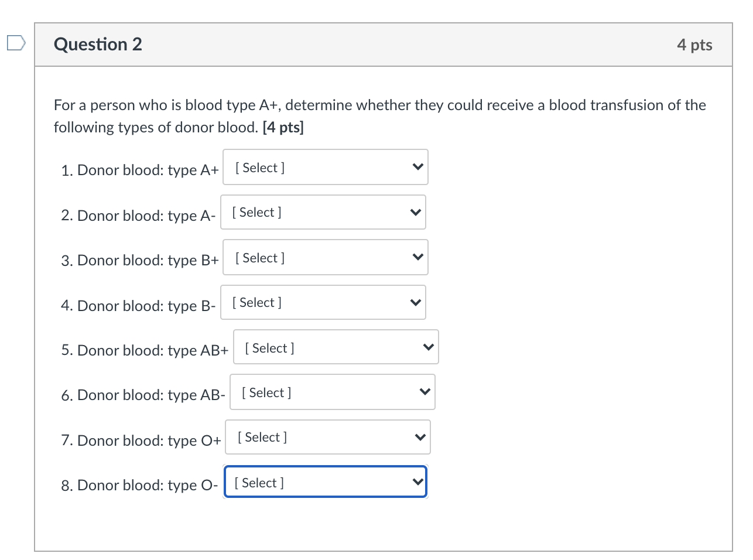Click the bookmark flag icon beside Question 2

[15, 42]
